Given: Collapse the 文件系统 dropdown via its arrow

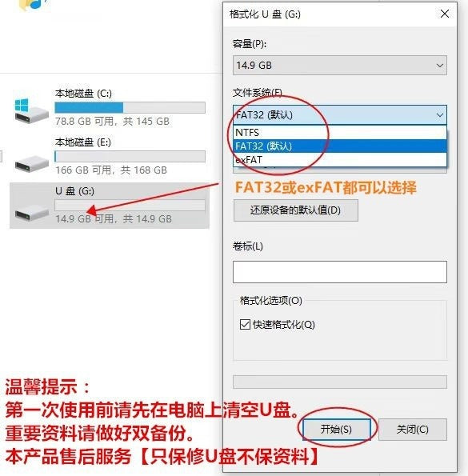Looking at the screenshot, I should point(439,114).
